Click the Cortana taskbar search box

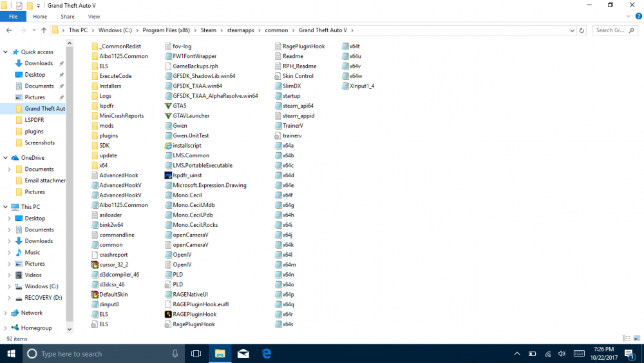102,353
